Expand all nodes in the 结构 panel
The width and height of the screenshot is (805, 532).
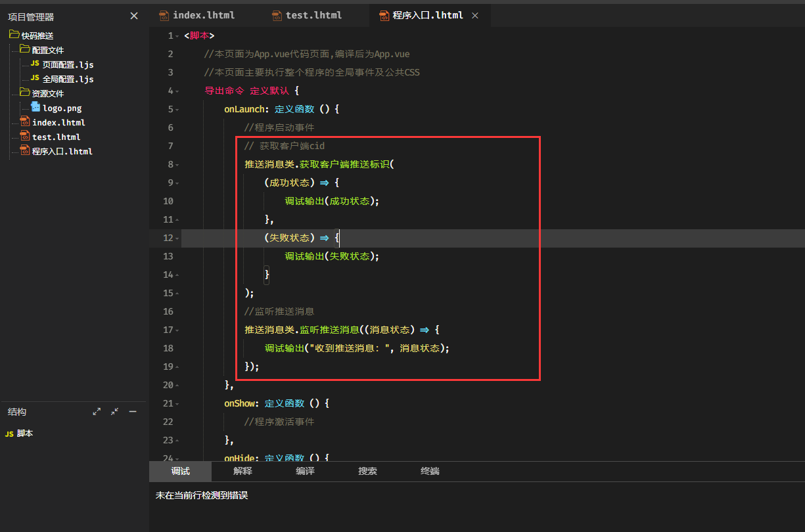coord(97,412)
